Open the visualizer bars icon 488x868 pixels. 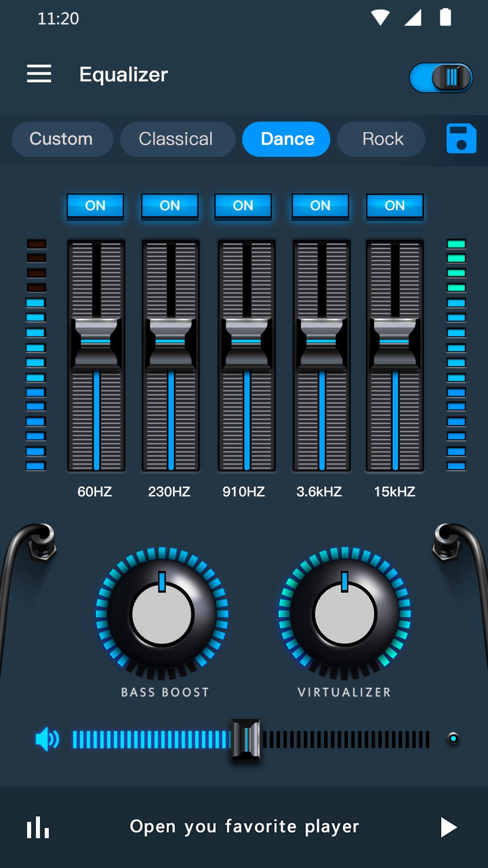pyautogui.click(x=38, y=827)
